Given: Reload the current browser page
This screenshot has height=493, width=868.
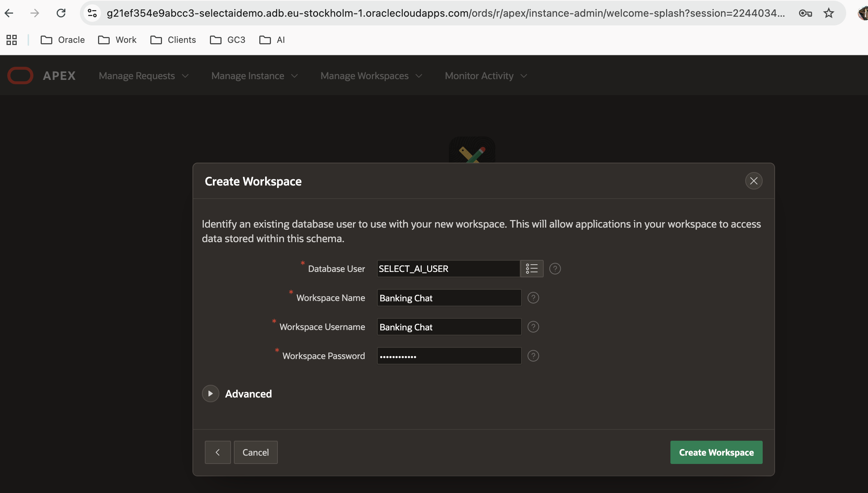Looking at the screenshot, I should point(61,13).
